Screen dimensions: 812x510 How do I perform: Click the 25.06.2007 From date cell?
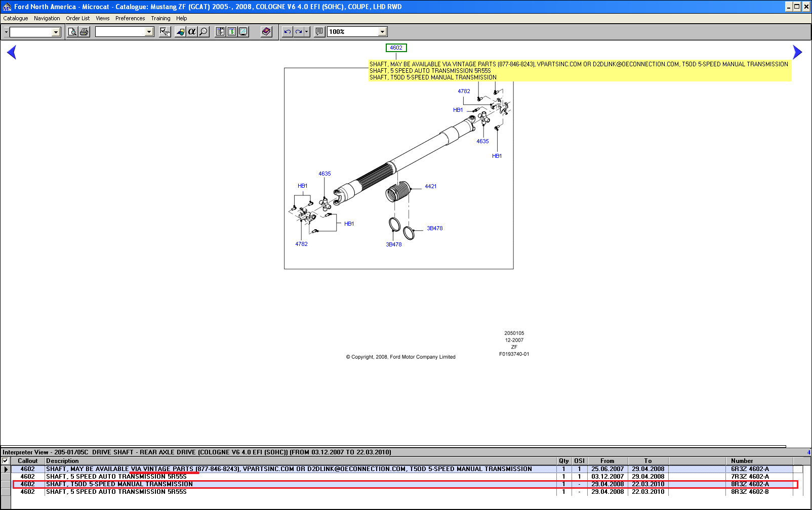[x=607, y=469]
